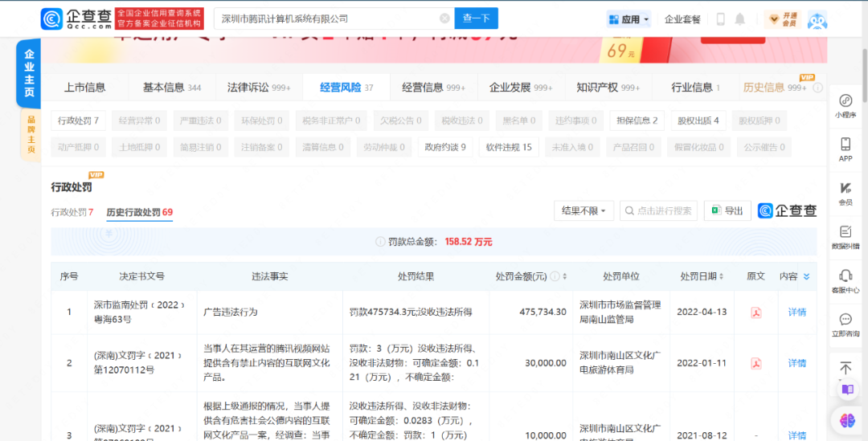The height and width of the screenshot is (441, 868).
Task: Click the 查一下 search button
Action: [476, 18]
